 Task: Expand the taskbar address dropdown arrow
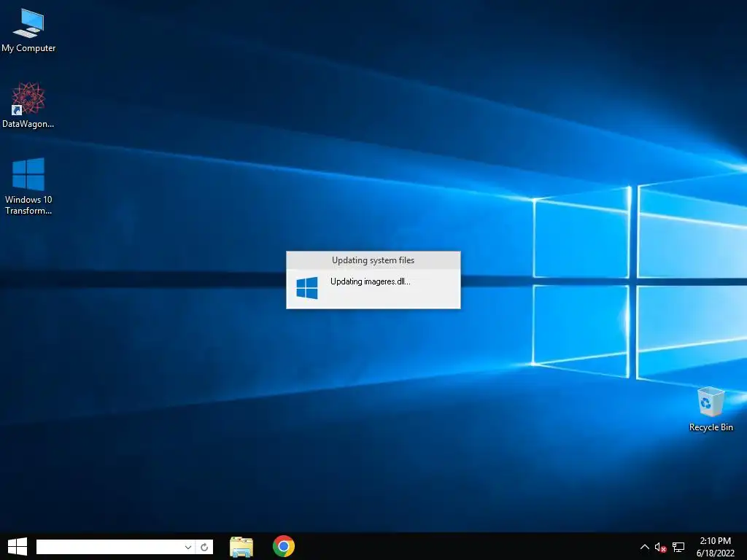point(188,547)
